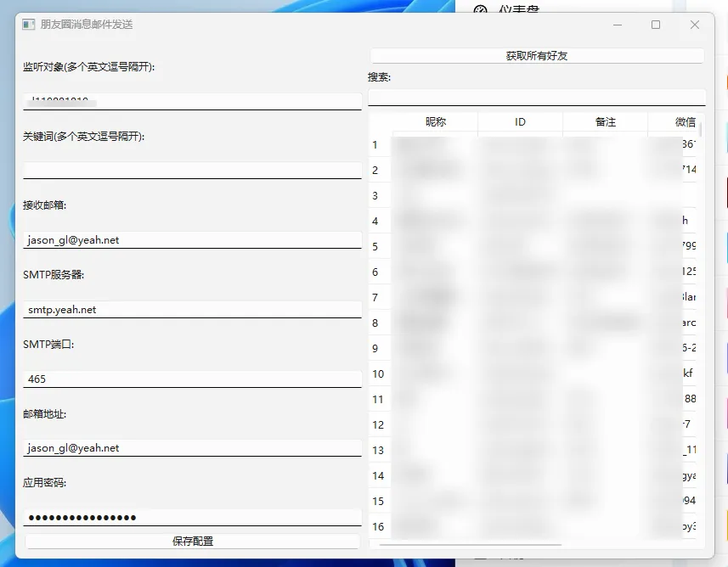Select the 接收邮箱 input box

point(192,240)
